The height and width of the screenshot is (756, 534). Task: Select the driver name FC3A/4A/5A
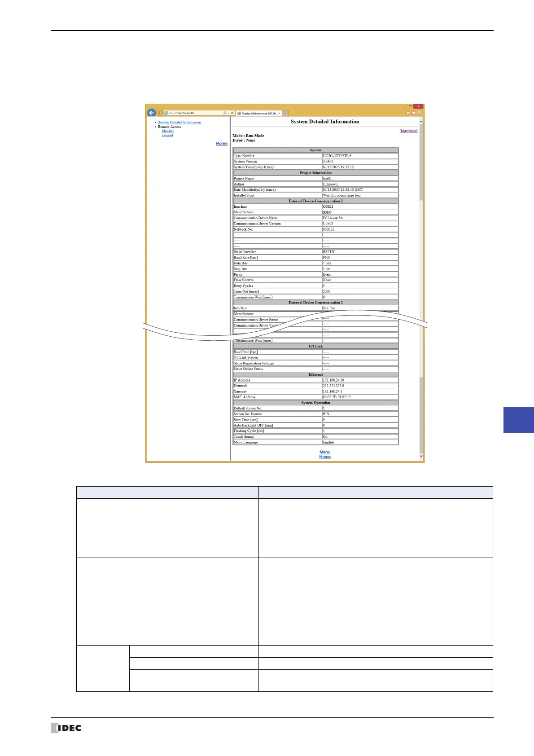coord(333,218)
